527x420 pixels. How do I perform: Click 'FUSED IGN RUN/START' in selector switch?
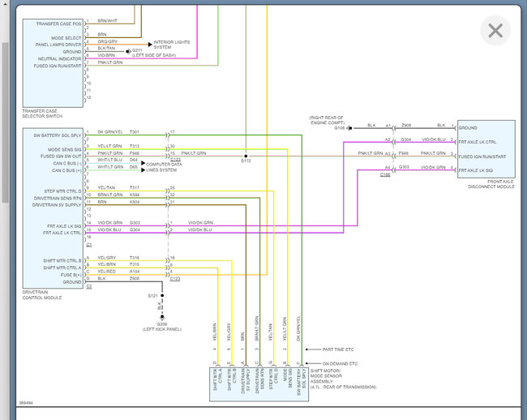click(58, 66)
